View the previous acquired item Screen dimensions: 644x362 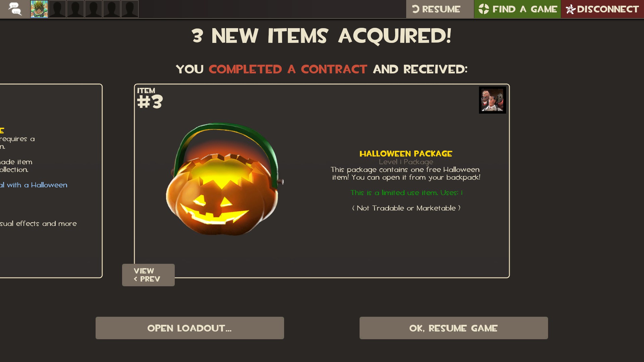(148, 275)
